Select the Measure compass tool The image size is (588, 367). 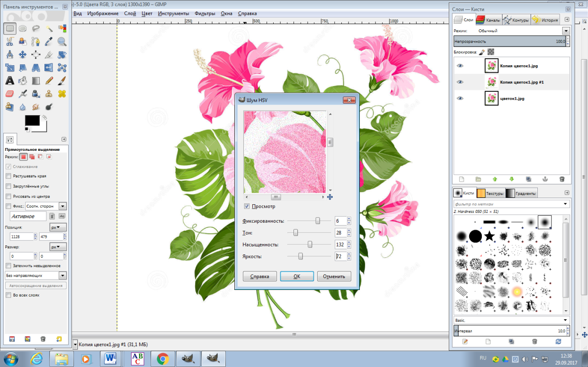9,55
